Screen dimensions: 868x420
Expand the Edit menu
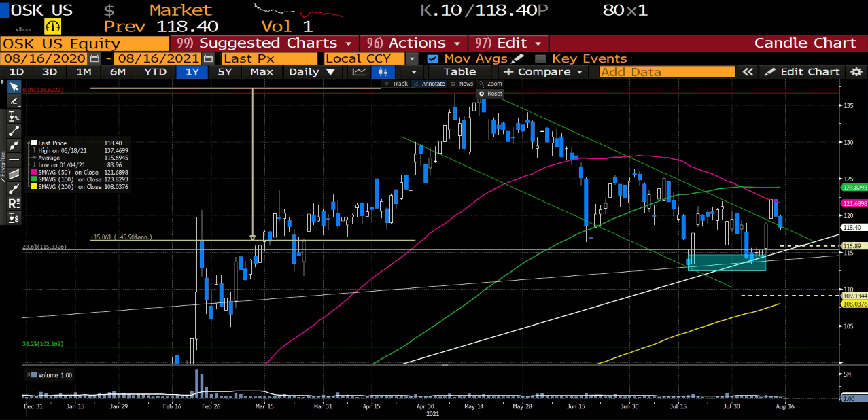pos(508,43)
